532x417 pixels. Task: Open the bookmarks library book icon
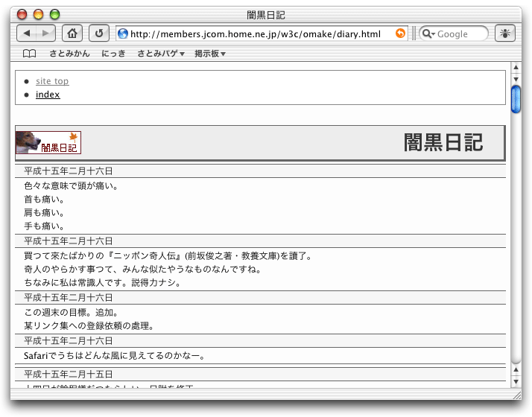point(29,54)
